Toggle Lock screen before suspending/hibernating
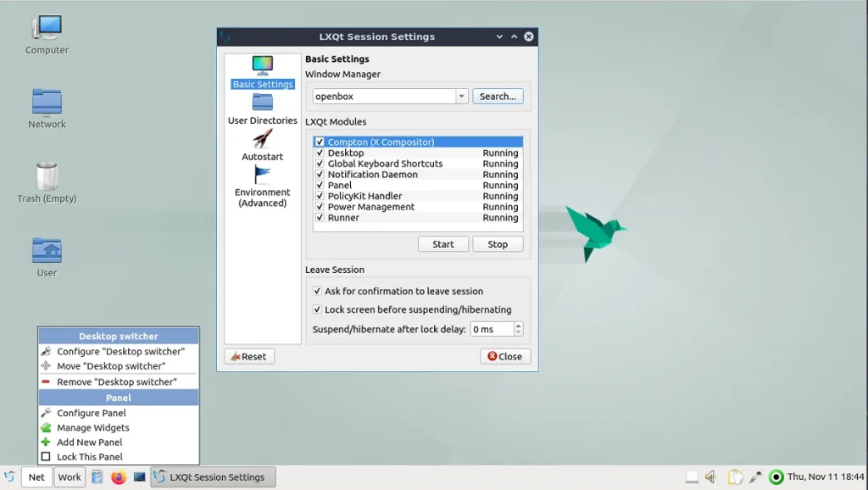The height and width of the screenshot is (490, 868). pyautogui.click(x=317, y=309)
